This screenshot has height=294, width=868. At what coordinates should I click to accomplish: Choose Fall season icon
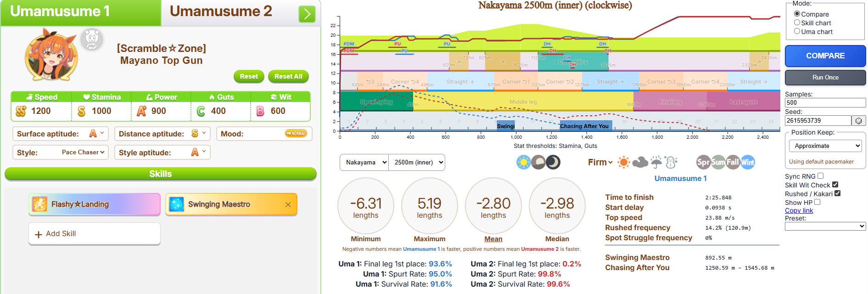pos(733,162)
